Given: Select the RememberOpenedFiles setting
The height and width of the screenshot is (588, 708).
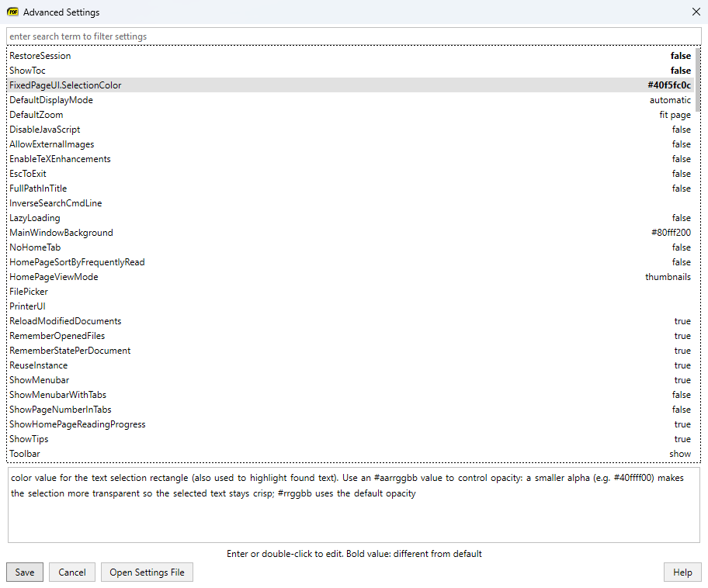Looking at the screenshot, I should point(350,336).
